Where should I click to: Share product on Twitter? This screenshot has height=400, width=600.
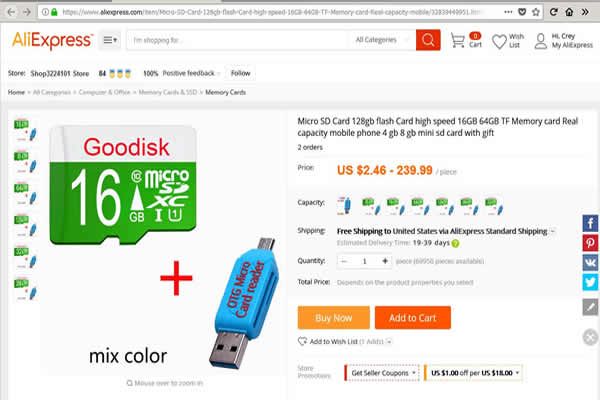point(590,282)
